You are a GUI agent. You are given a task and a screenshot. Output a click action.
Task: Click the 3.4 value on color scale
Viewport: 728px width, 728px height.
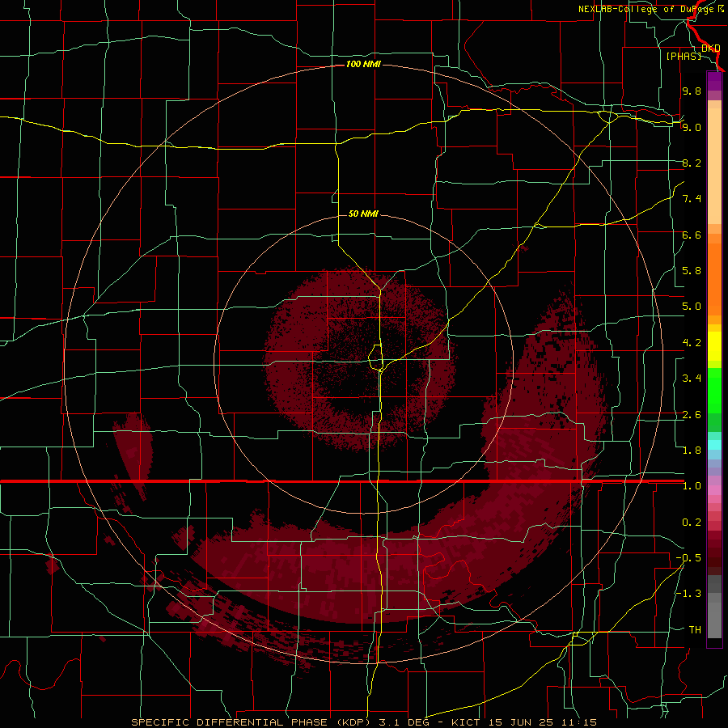coord(692,379)
